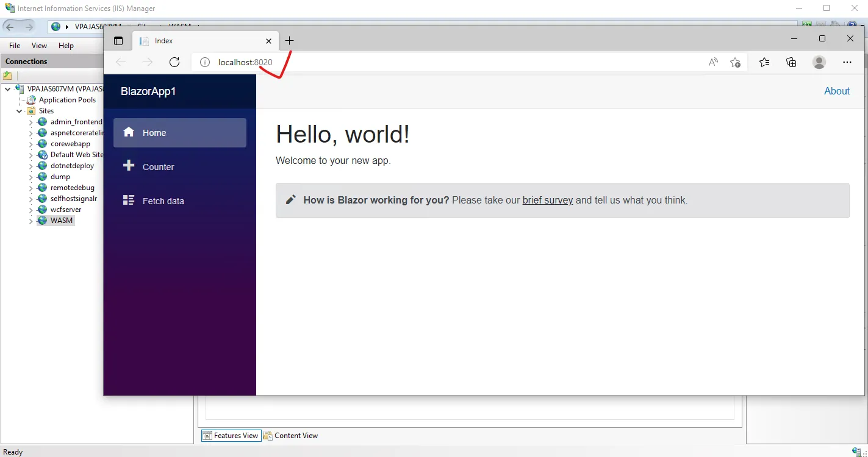View site information for localhost
The width and height of the screenshot is (868, 457).
[205, 62]
